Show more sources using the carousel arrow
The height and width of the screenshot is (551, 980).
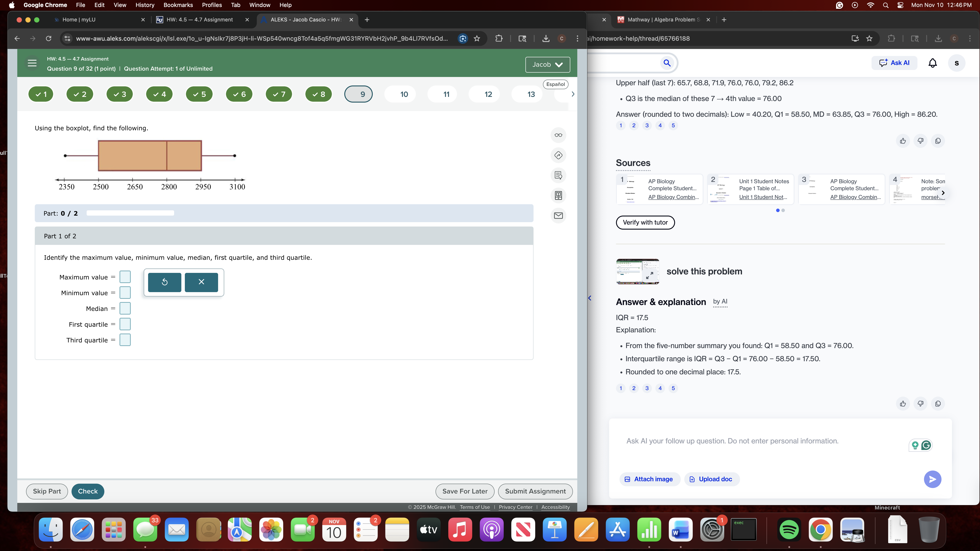click(943, 192)
